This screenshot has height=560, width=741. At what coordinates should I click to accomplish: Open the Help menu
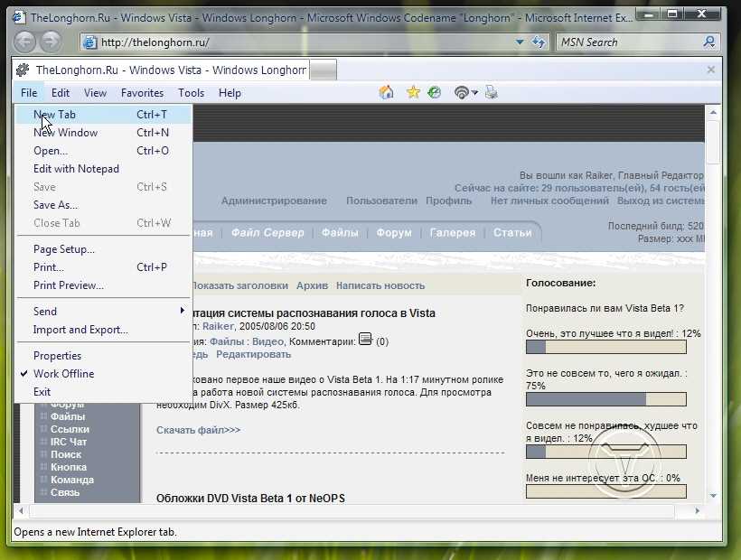230,93
